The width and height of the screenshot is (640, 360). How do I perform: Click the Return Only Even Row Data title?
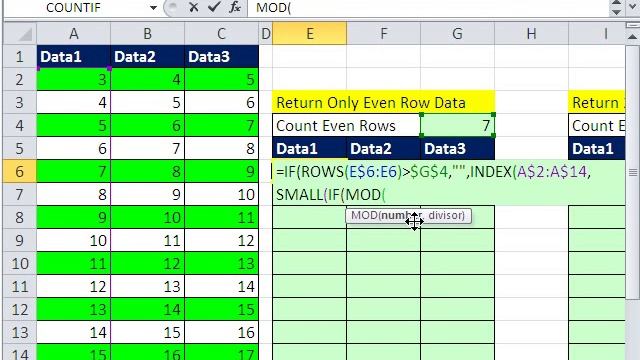tap(383, 102)
